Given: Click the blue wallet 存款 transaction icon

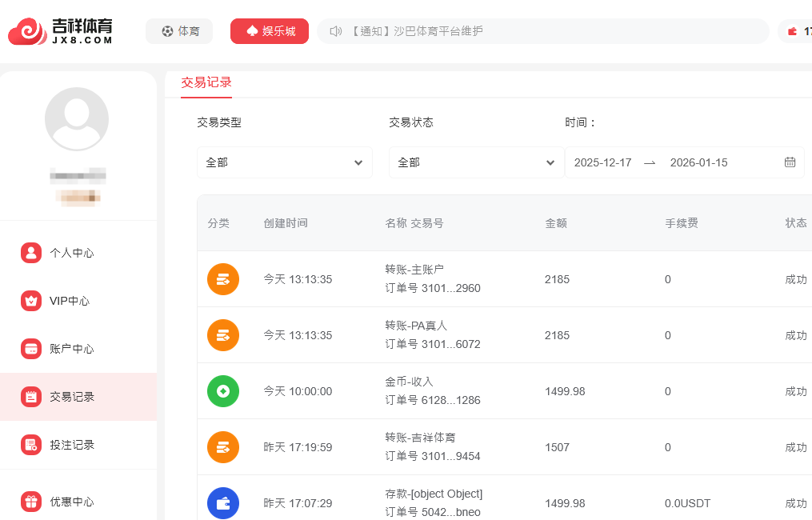Looking at the screenshot, I should tap(223, 503).
